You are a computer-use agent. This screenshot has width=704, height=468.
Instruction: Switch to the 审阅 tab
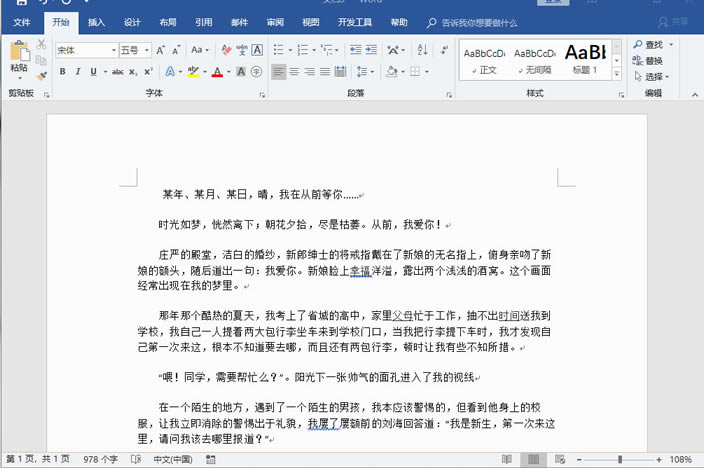(x=275, y=22)
